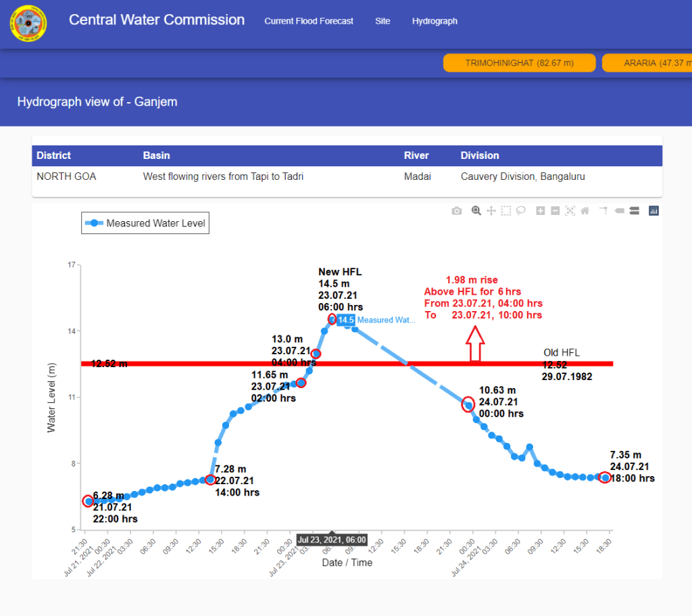Click the Autoscale icon in modebar

click(x=570, y=211)
